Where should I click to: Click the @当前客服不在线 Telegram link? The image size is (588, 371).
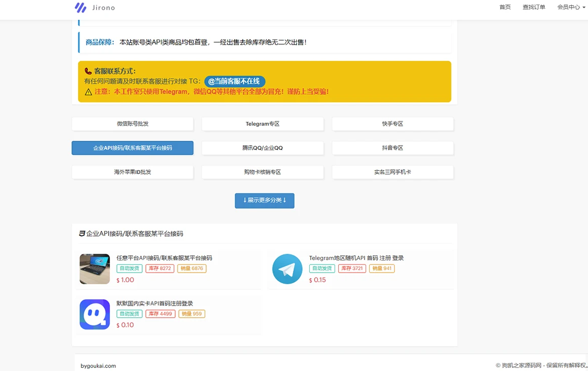click(235, 81)
